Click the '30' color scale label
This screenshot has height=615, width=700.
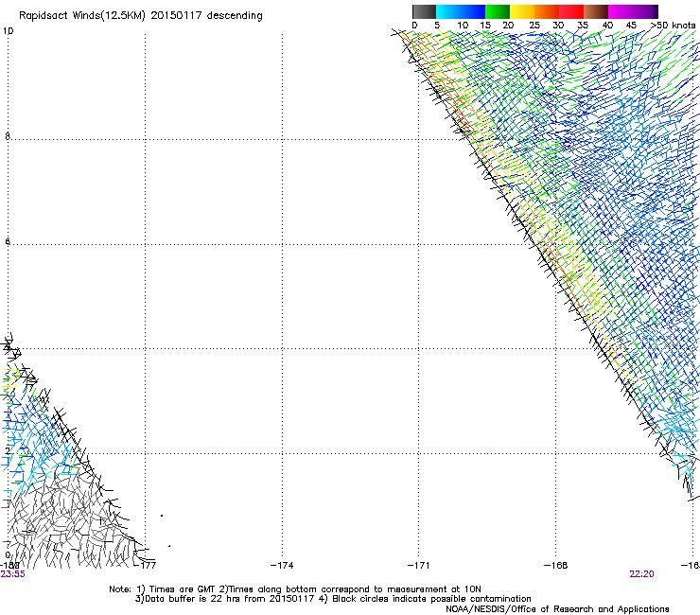click(558, 26)
